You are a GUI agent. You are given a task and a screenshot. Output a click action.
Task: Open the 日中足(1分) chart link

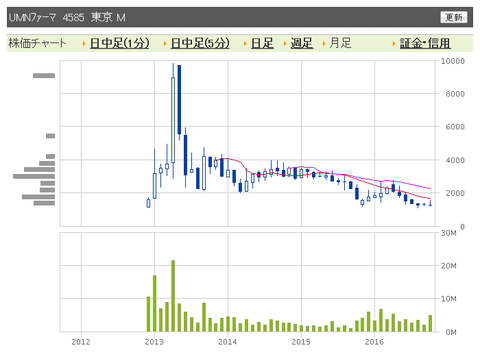pyautogui.click(x=120, y=43)
